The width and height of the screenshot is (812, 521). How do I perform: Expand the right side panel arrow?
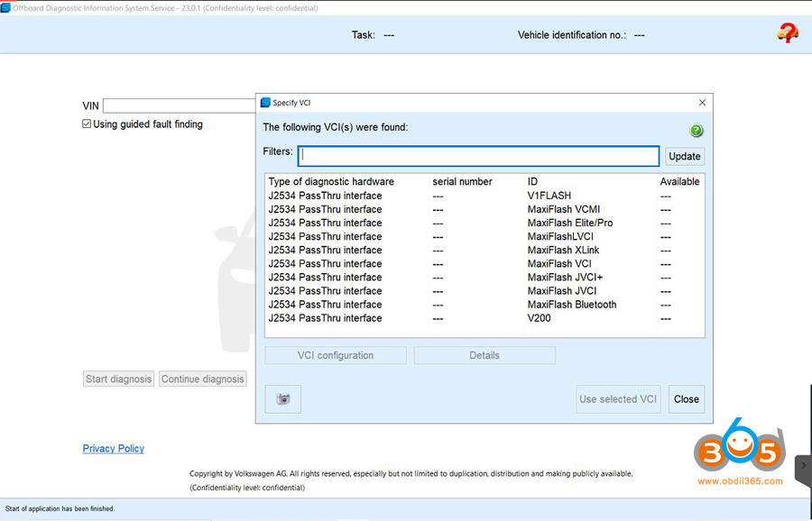click(x=802, y=468)
